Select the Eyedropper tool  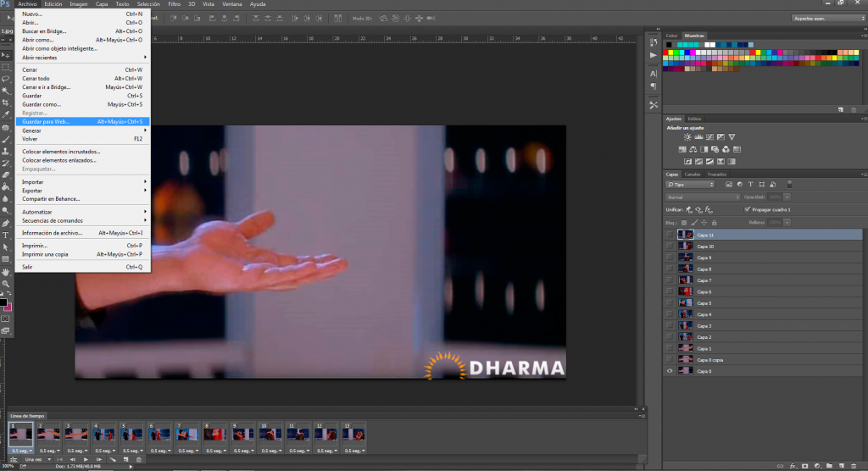click(x=6, y=114)
